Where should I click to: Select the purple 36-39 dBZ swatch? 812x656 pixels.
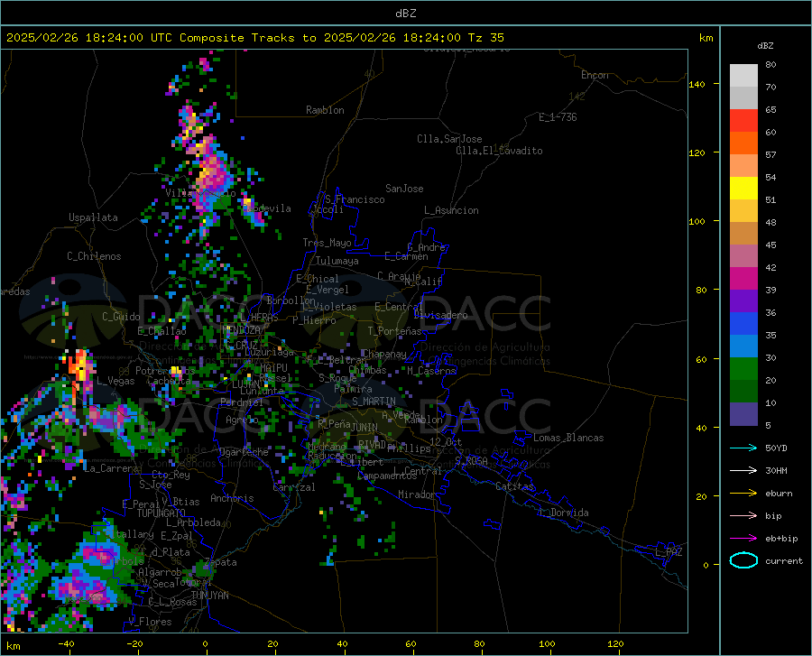[x=743, y=300]
